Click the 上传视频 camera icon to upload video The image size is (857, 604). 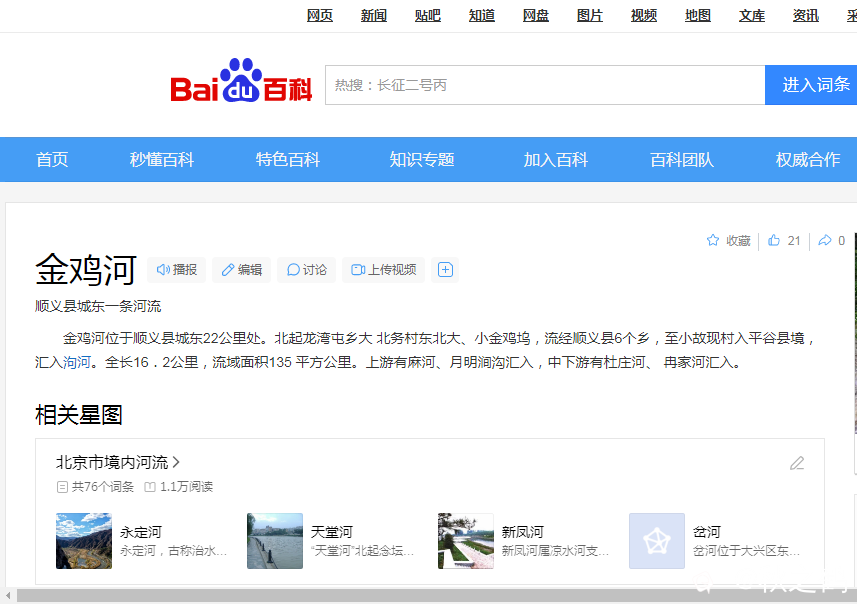click(358, 270)
